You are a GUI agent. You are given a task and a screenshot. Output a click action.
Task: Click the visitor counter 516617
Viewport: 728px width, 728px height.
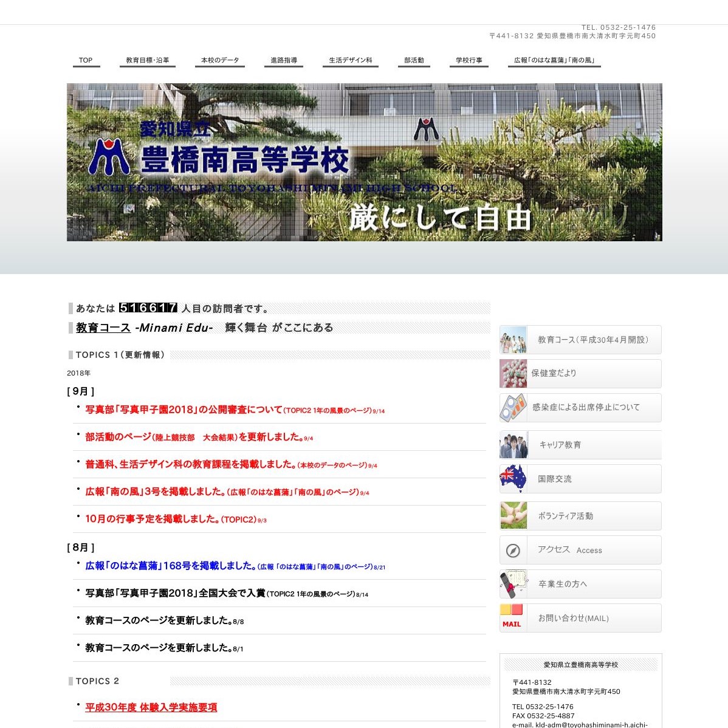coord(148,308)
